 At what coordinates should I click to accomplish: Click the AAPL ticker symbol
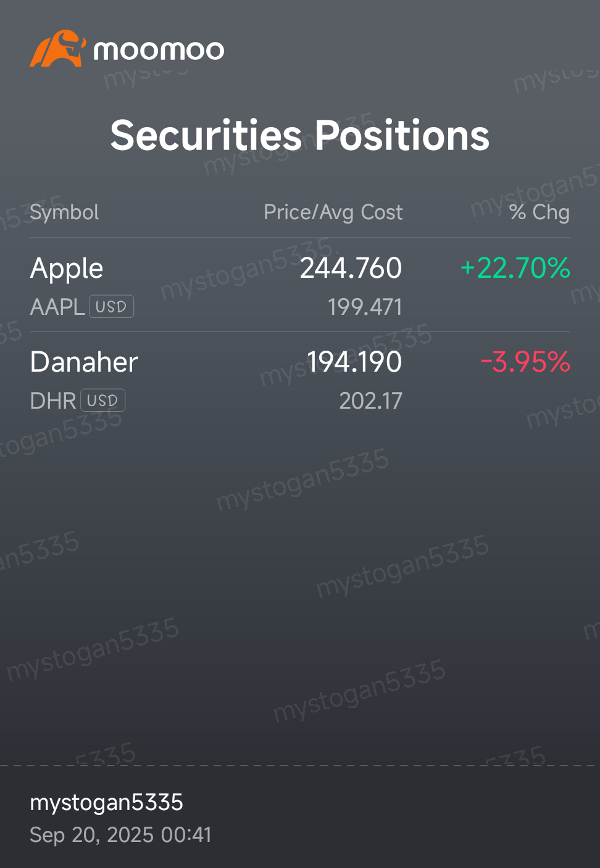click(57, 307)
